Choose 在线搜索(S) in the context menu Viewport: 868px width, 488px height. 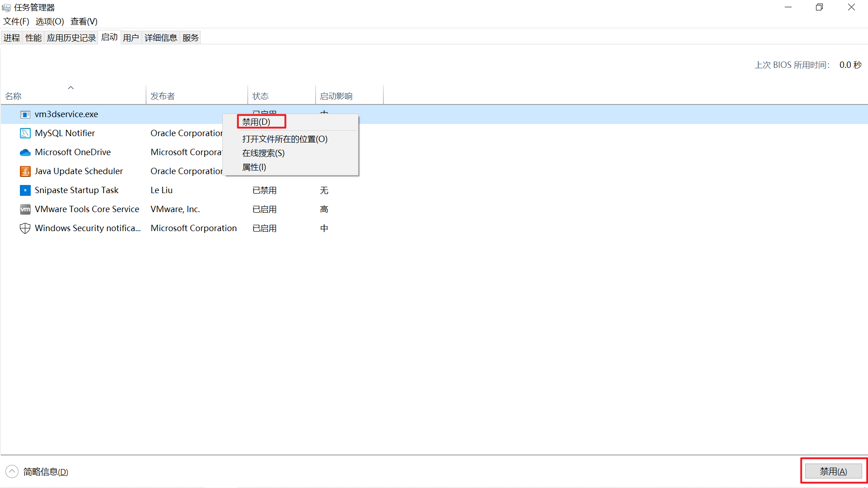(x=291, y=153)
